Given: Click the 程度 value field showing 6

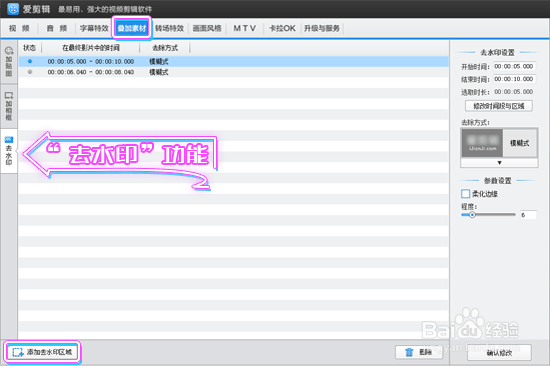Looking at the screenshot, I should 528,215.
